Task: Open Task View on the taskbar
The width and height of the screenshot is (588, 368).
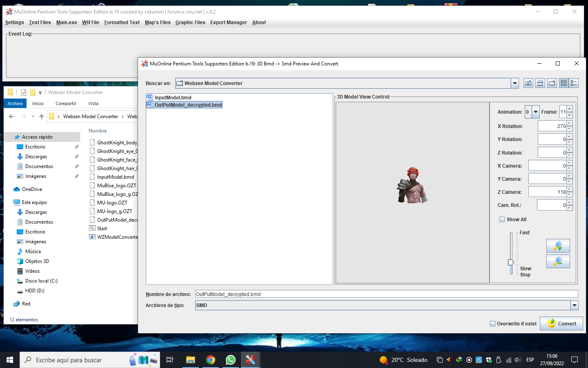Action: [x=170, y=360]
